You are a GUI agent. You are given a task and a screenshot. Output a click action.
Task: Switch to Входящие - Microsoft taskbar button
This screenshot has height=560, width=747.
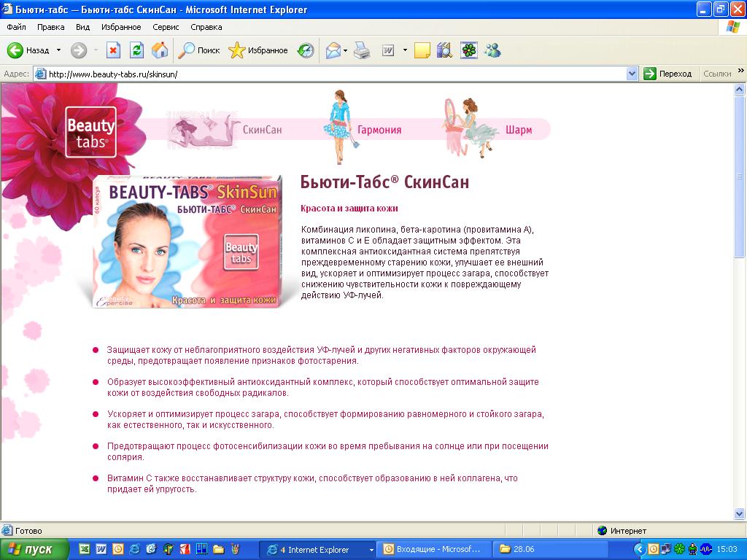(x=433, y=550)
